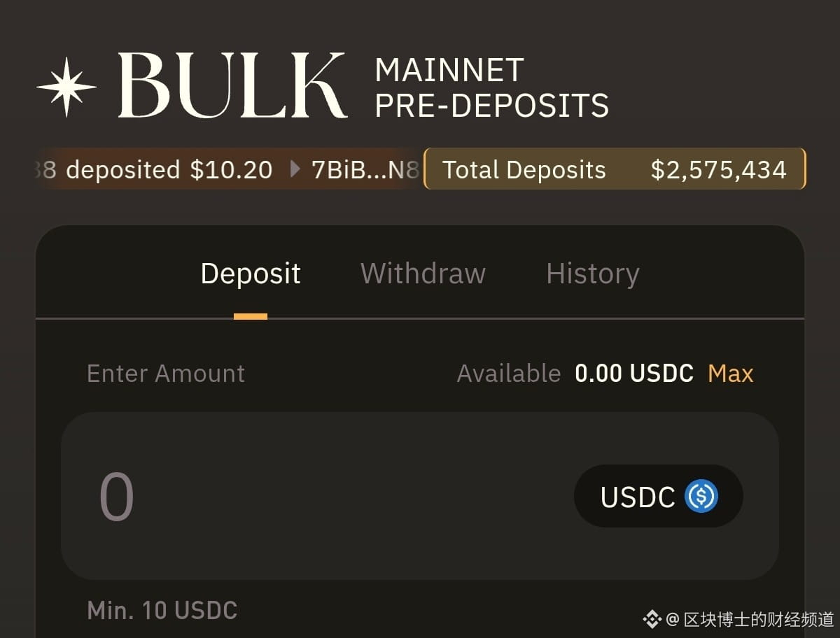840x638 pixels.
Task: Select the MAINNET PRE-DEPOSITS heading text
Action: pos(492,87)
